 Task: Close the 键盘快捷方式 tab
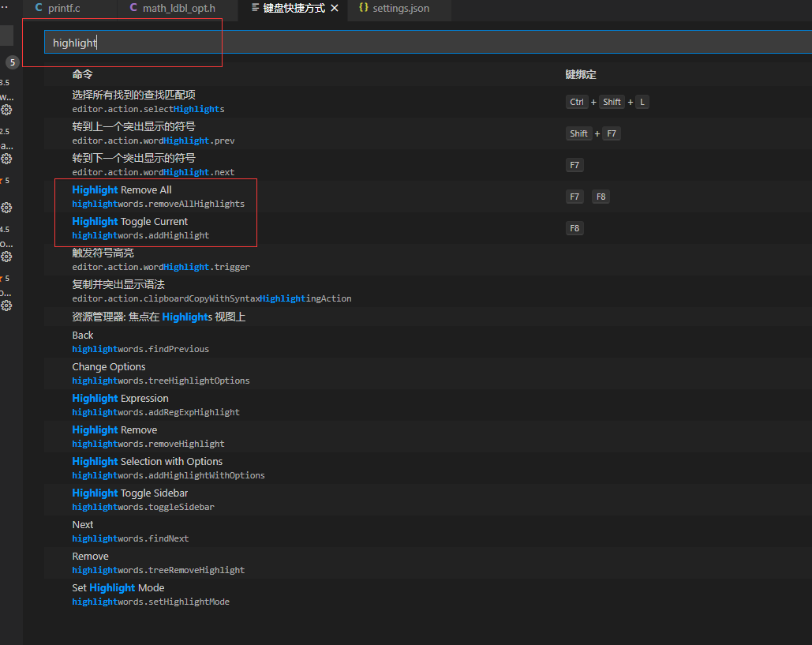[335, 9]
